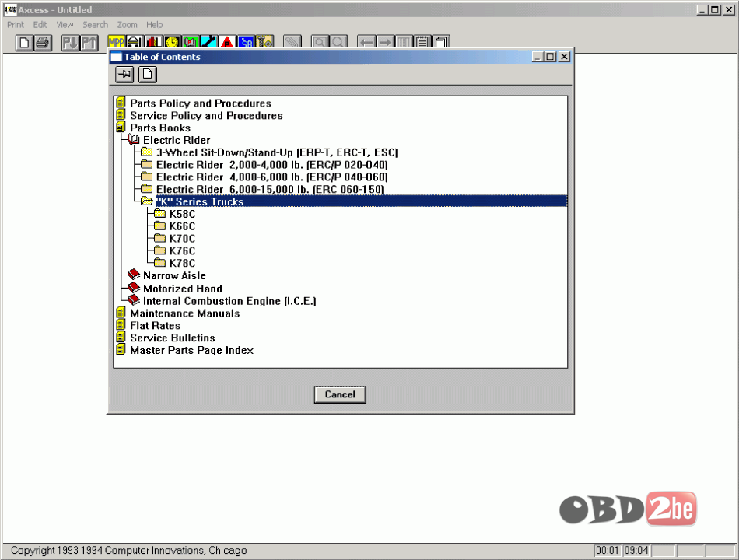Select Flat Rates in the tree

155,326
